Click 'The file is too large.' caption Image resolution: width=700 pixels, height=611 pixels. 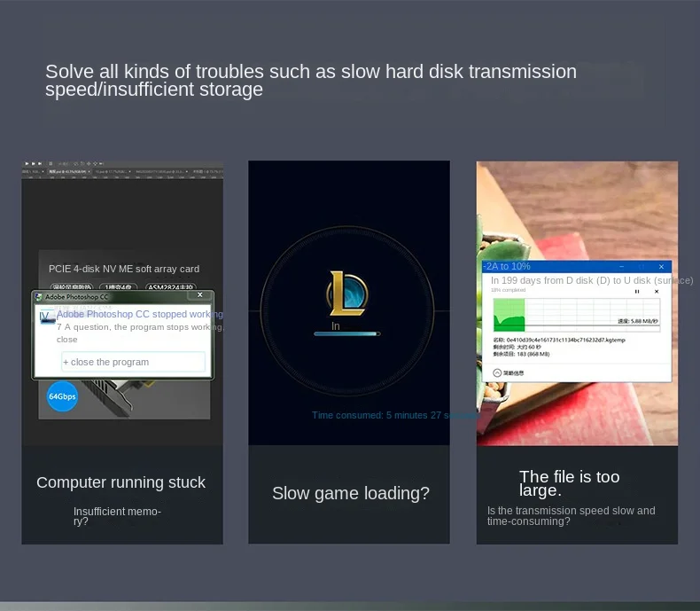pyautogui.click(x=569, y=483)
